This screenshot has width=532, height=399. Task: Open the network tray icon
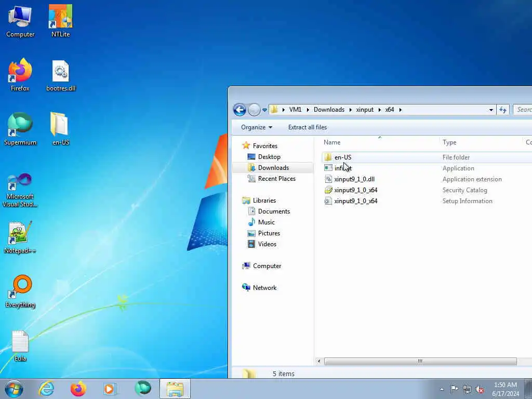click(x=467, y=389)
